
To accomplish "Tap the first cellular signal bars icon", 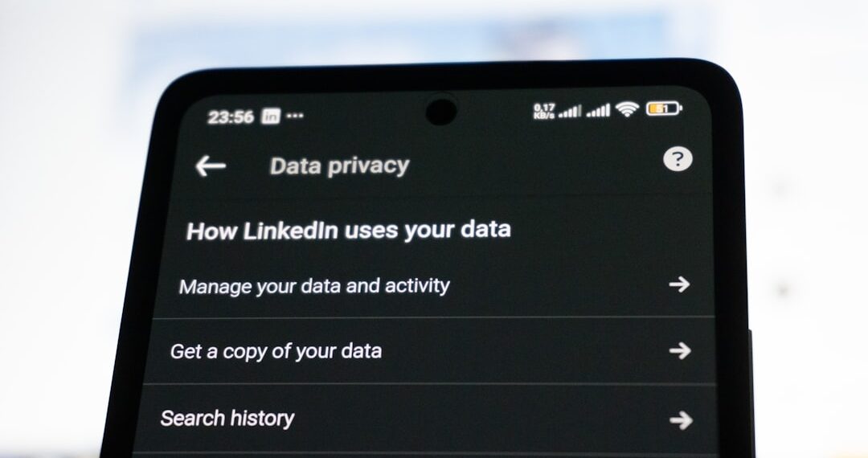I will pyautogui.click(x=570, y=111).
